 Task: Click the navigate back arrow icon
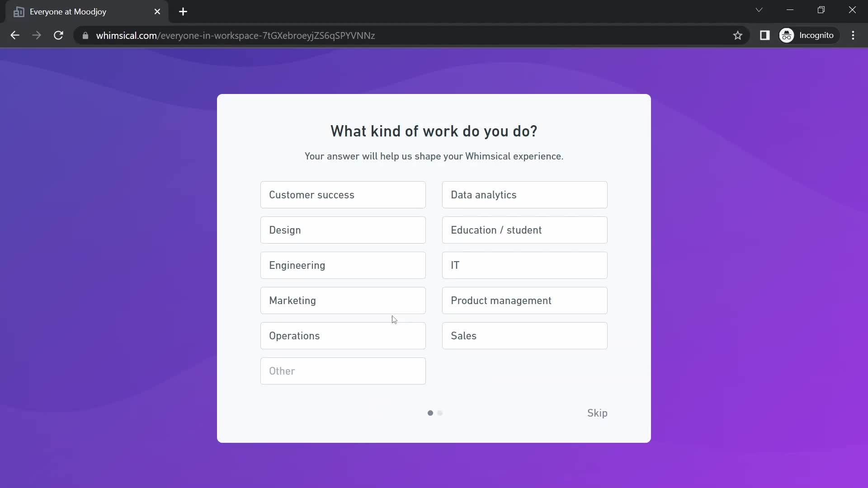point(15,35)
